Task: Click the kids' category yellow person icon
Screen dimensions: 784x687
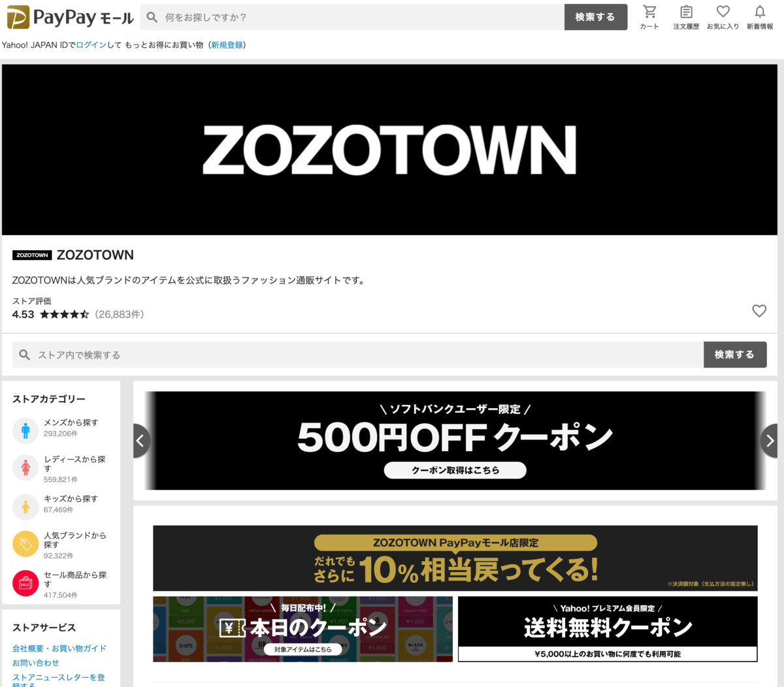Action: pyautogui.click(x=25, y=506)
